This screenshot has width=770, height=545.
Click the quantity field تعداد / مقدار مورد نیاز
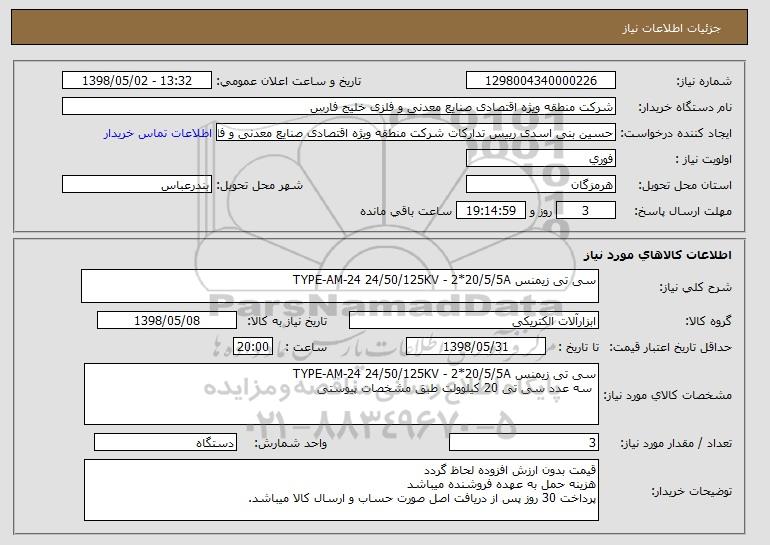524,442
